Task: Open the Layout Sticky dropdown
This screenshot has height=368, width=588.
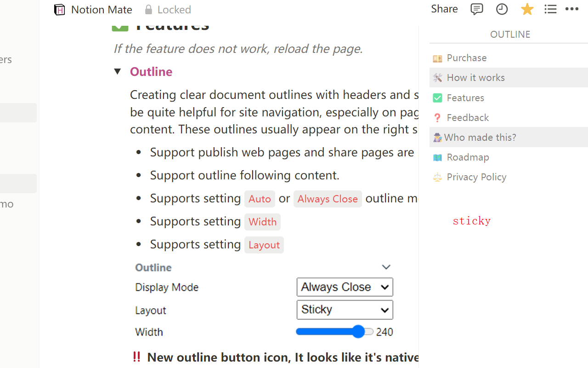Action: point(345,310)
